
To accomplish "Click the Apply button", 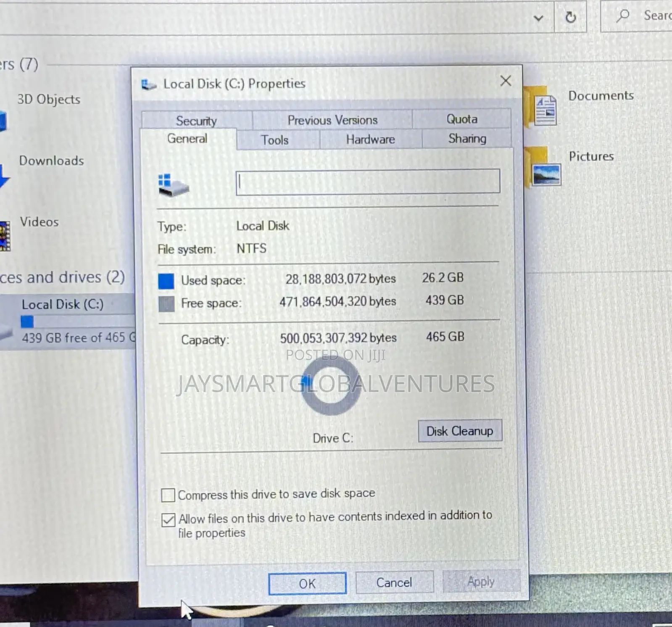I will click(481, 582).
